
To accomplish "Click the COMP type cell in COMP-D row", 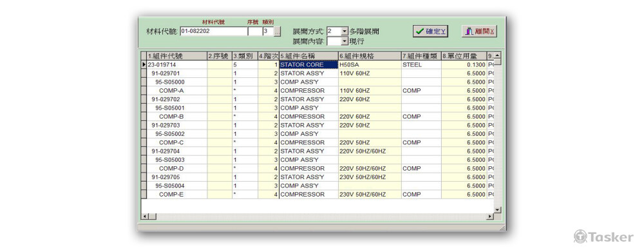I will click(x=421, y=168).
